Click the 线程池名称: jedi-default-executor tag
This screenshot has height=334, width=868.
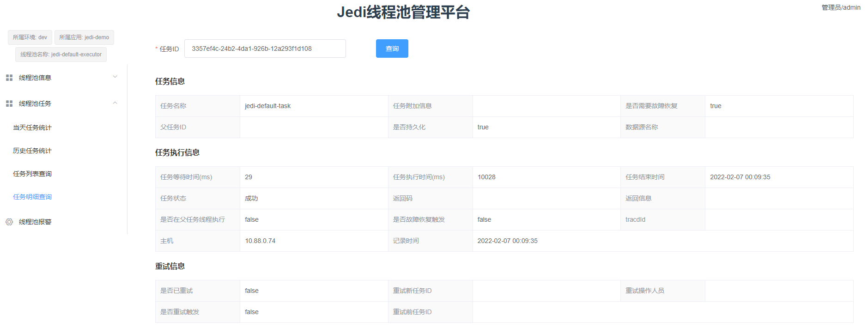coord(61,55)
